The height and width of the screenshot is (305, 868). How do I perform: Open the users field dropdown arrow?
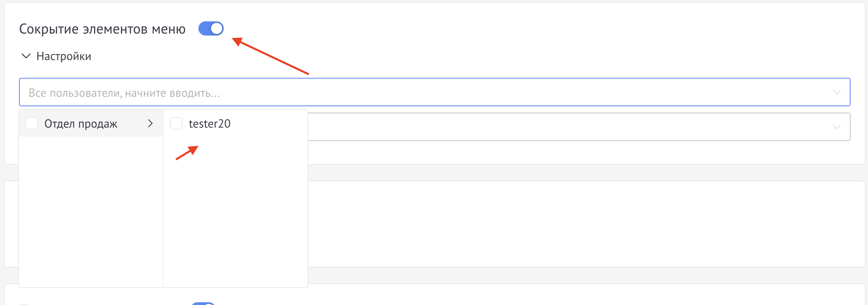[836, 92]
